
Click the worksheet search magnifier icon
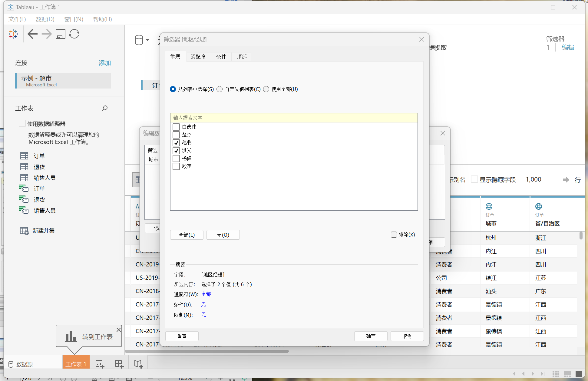pos(105,108)
